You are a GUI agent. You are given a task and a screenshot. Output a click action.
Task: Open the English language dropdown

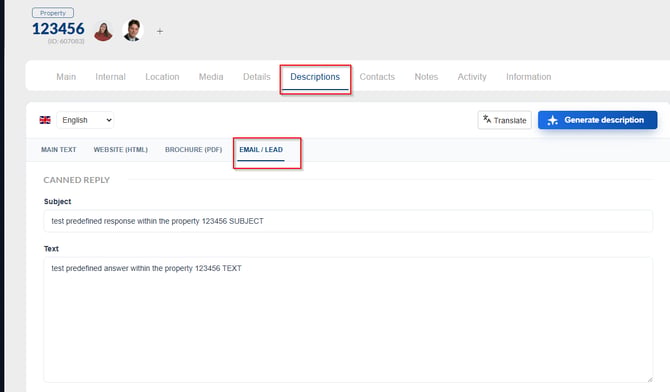pos(85,120)
